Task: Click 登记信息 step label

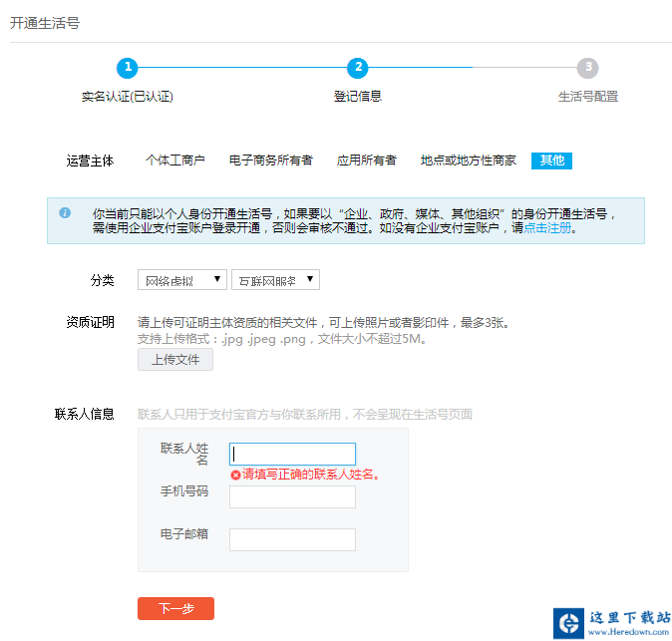Action: click(357, 97)
